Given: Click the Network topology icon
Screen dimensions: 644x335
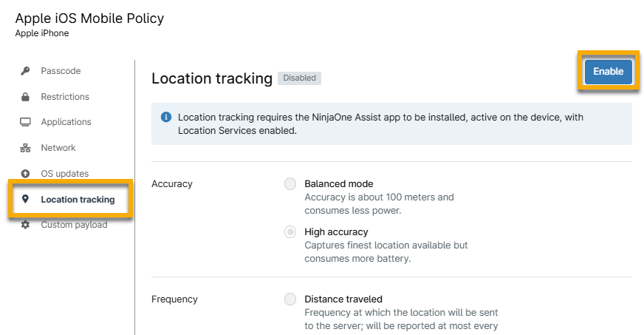Looking at the screenshot, I should point(25,148).
